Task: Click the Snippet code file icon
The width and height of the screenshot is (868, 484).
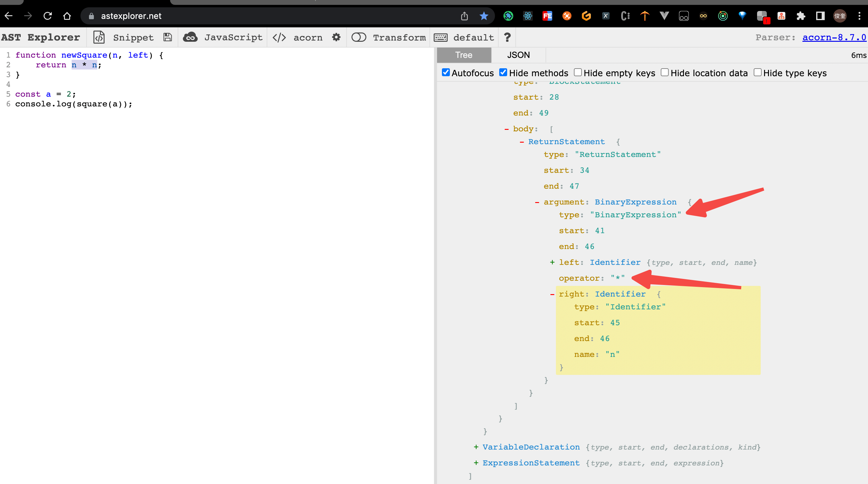Action: click(x=99, y=37)
